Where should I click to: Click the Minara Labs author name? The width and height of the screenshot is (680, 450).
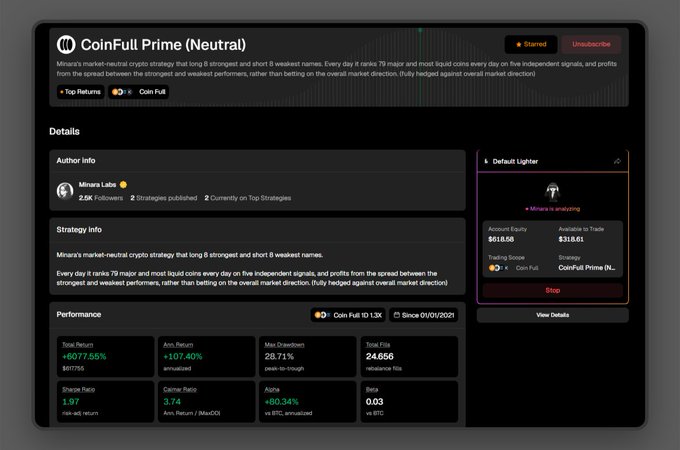[97, 185]
